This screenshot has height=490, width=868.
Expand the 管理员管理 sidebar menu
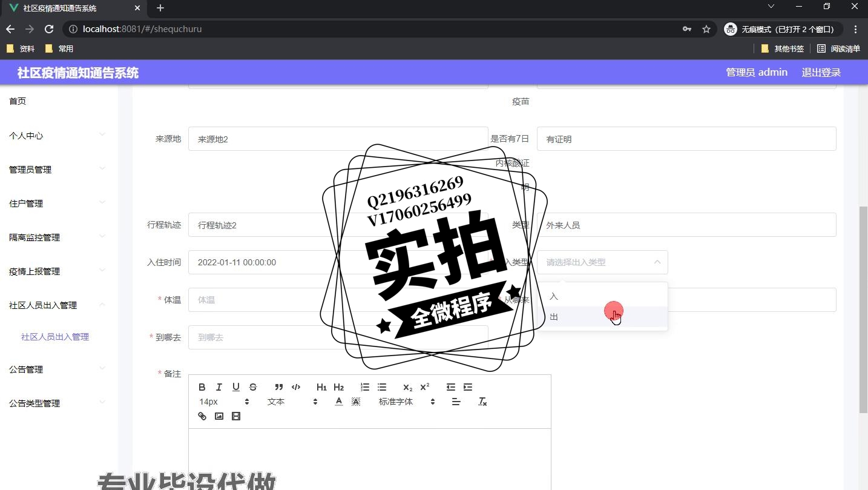click(59, 170)
